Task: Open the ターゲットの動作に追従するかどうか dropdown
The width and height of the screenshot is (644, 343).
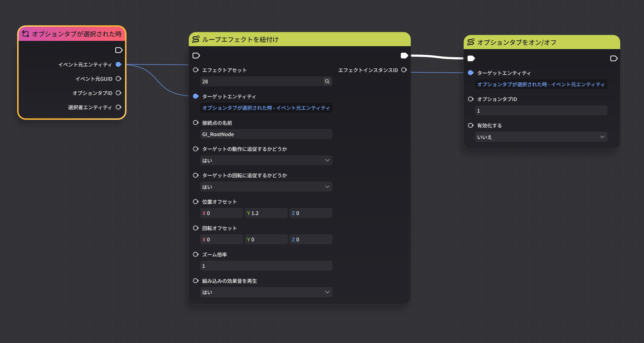Action: pos(266,160)
